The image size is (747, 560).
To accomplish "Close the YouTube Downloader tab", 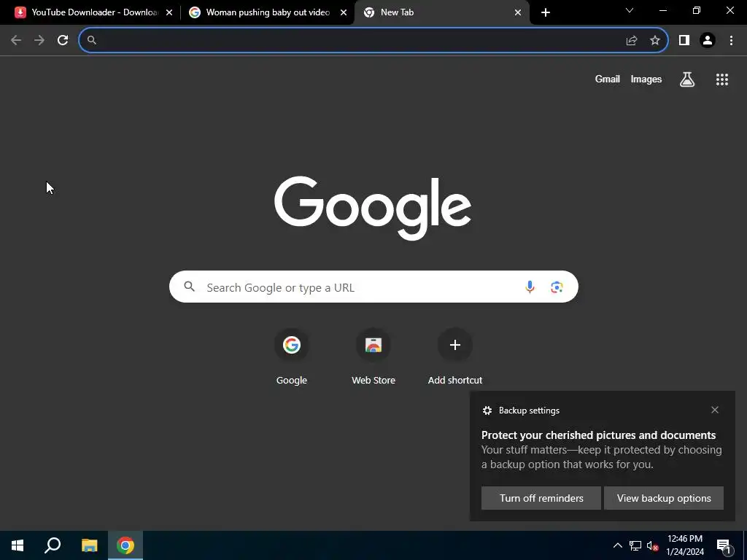I will (x=169, y=13).
